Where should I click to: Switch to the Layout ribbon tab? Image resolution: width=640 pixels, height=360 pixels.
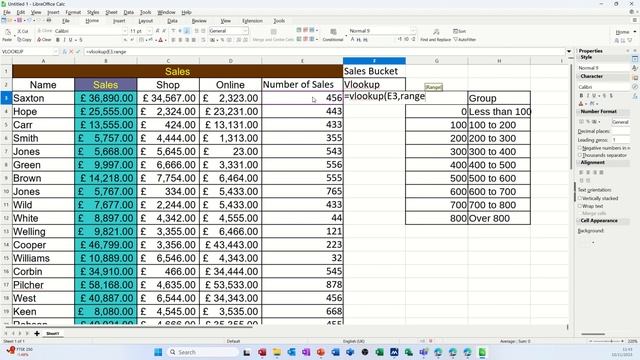pyautogui.click(x=146, y=20)
